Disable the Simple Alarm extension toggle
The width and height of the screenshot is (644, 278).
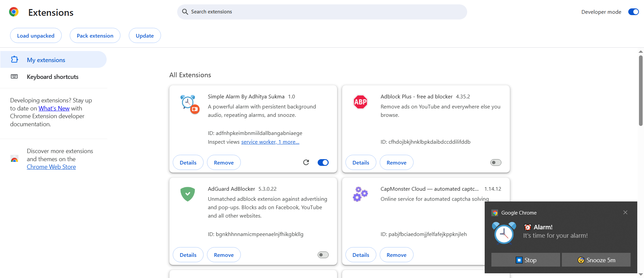click(323, 163)
